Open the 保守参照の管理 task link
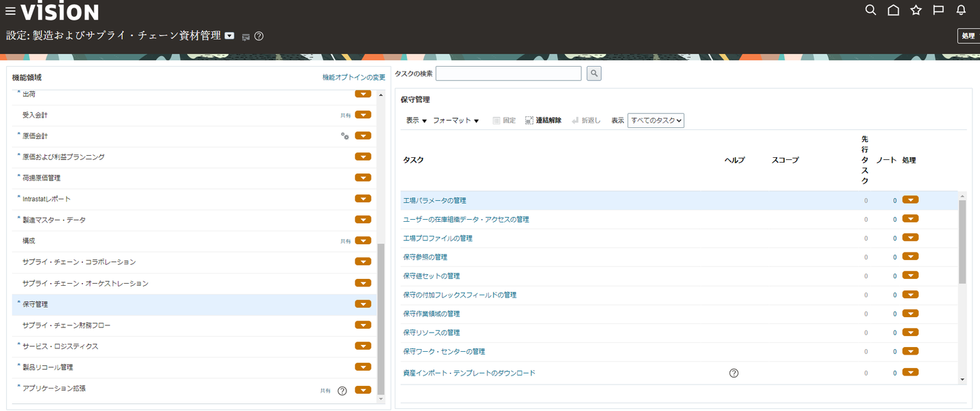Viewport: 980px width, 411px height. (x=425, y=257)
